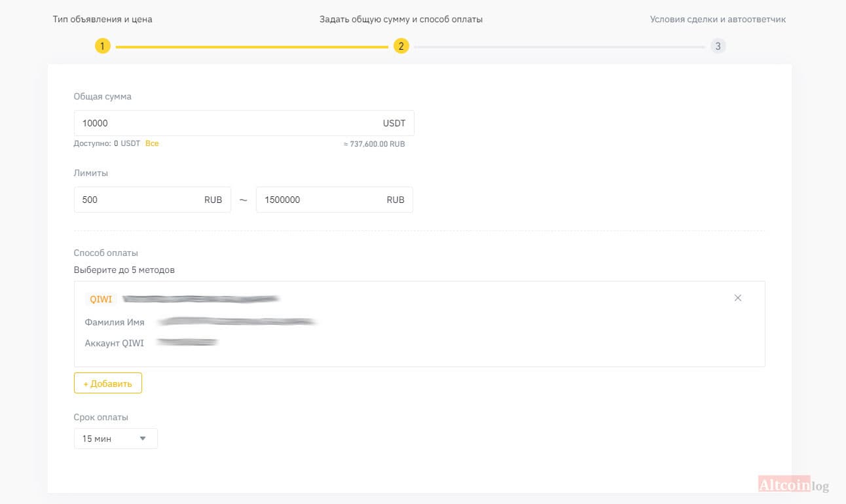Click the Тип объявления и цена step label
The height and width of the screenshot is (504, 846).
click(103, 19)
